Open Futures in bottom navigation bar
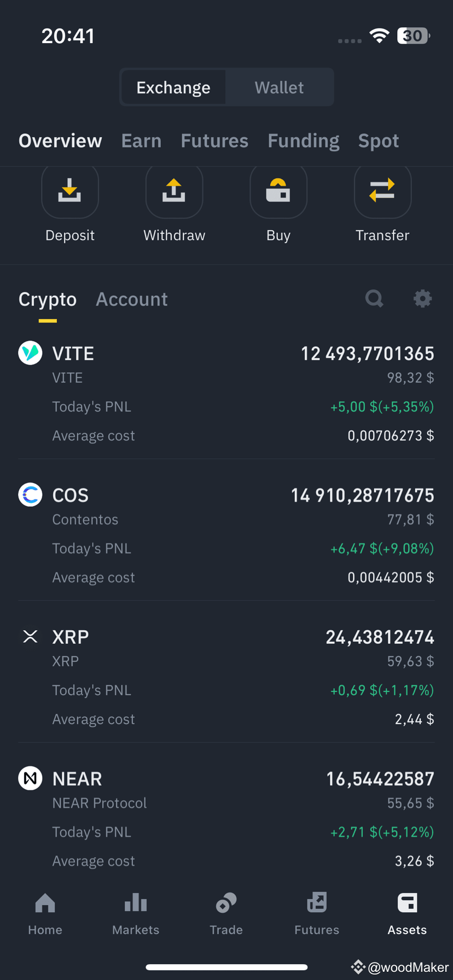 [317, 914]
